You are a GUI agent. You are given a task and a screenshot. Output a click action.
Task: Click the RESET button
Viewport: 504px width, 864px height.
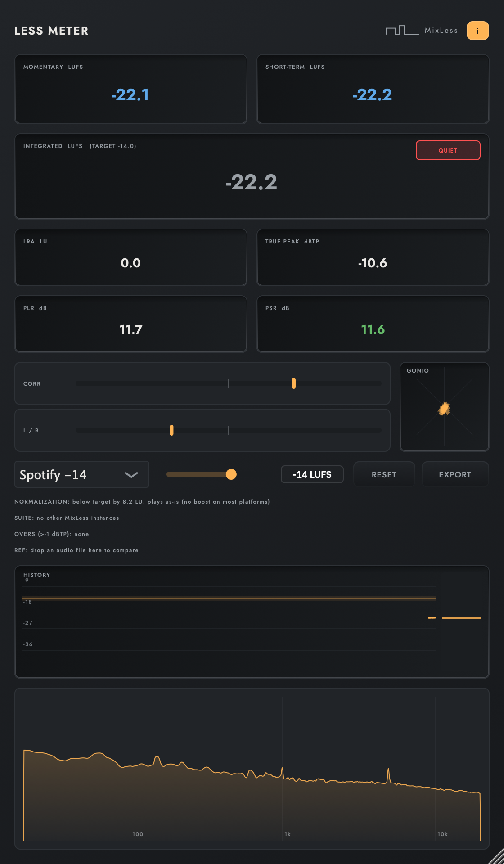[384, 474]
